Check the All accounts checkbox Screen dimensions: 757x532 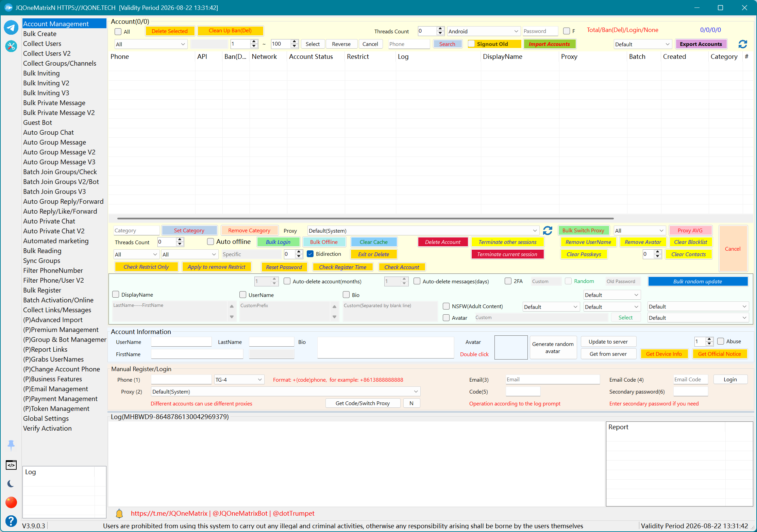[x=118, y=32]
